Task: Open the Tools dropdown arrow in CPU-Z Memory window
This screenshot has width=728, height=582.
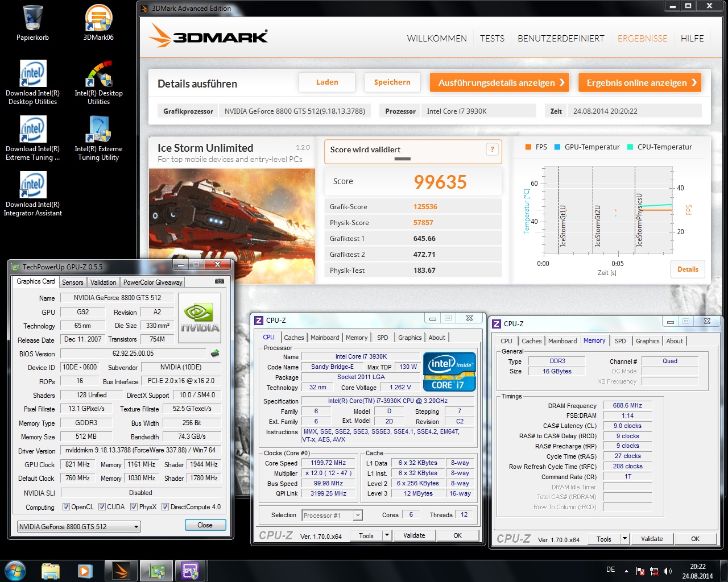Action: pos(624,539)
